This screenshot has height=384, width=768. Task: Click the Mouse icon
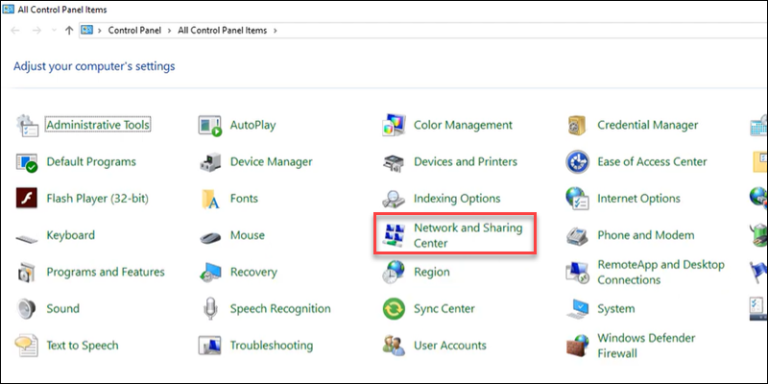click(210, 238)
